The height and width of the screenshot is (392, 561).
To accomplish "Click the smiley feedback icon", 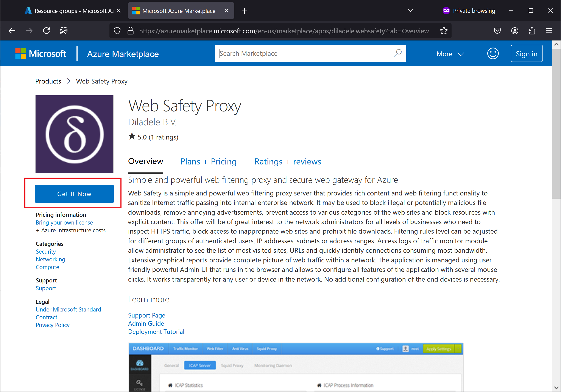I will [493, 53].
